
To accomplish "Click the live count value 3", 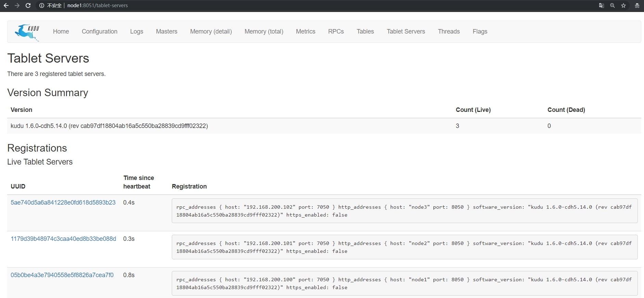I will (x=458, y=126).
